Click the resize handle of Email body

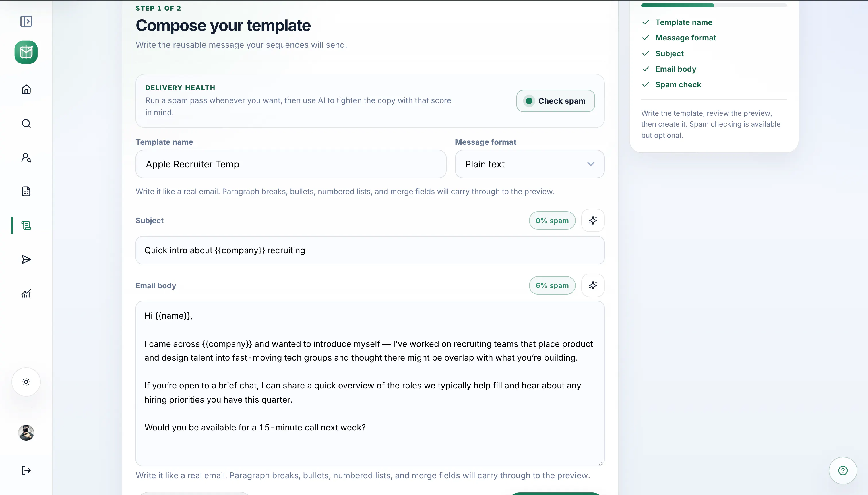[601, 462]
